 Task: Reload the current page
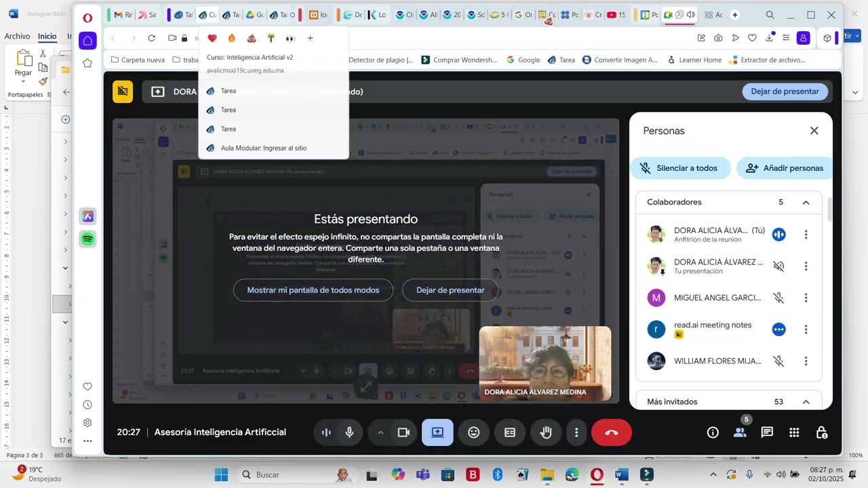151,39
